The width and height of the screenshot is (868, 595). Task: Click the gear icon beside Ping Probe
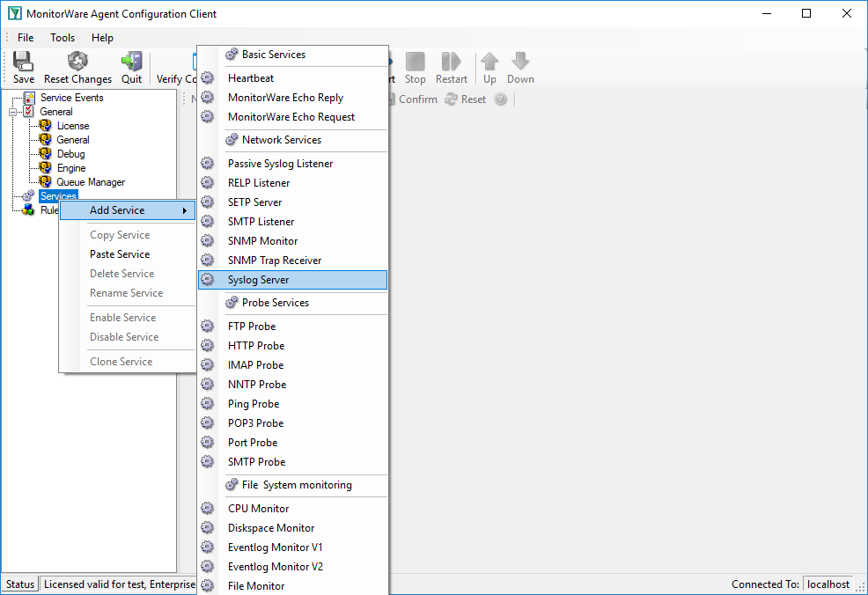(208, 403)
